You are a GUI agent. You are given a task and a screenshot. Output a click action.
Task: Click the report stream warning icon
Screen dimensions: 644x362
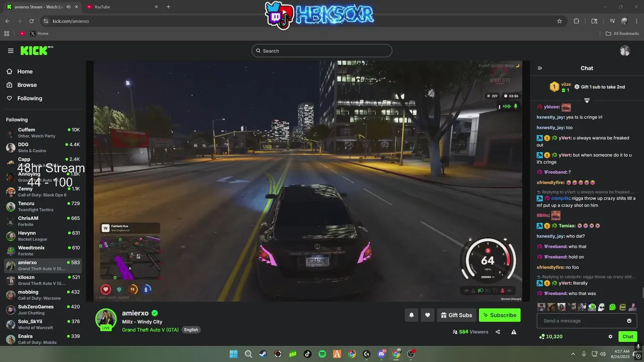coord(514,332)
